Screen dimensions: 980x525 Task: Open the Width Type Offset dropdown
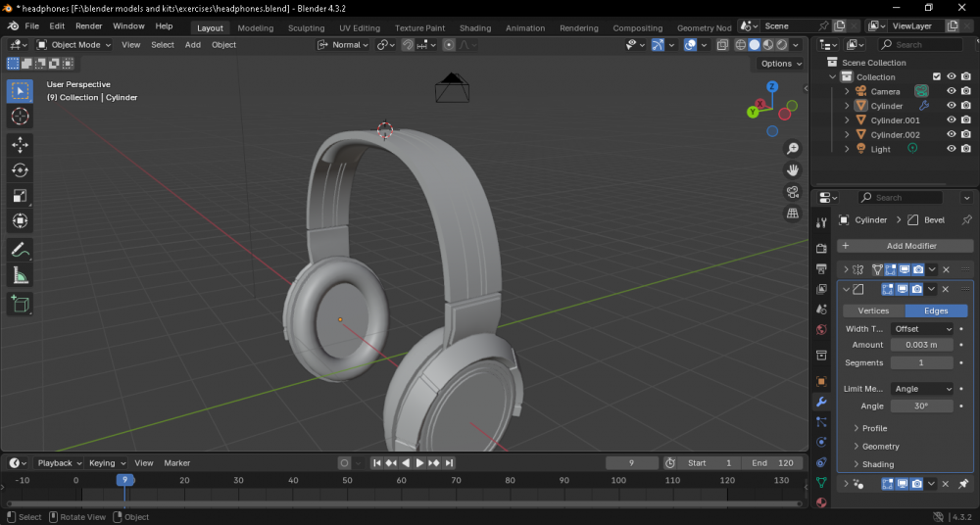(922, 329)
